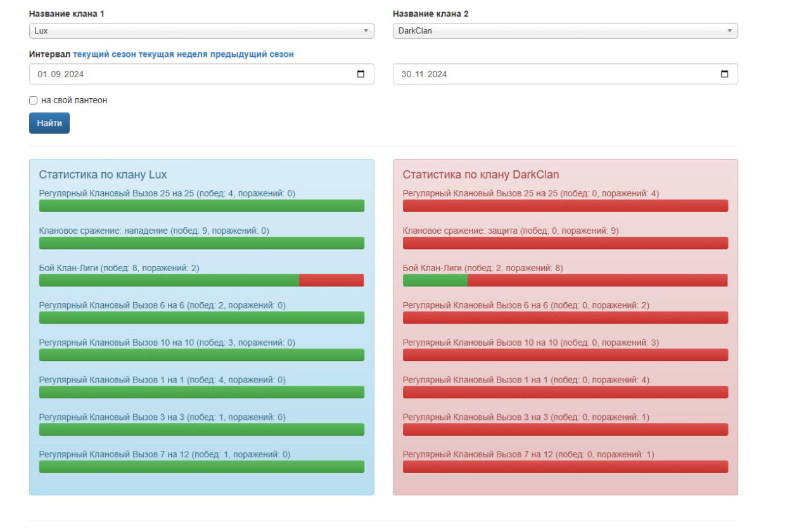Toggle the 'на свой пантеон' checkbox
This screenshot has height=532, width=811.
[x=34, y=100]
